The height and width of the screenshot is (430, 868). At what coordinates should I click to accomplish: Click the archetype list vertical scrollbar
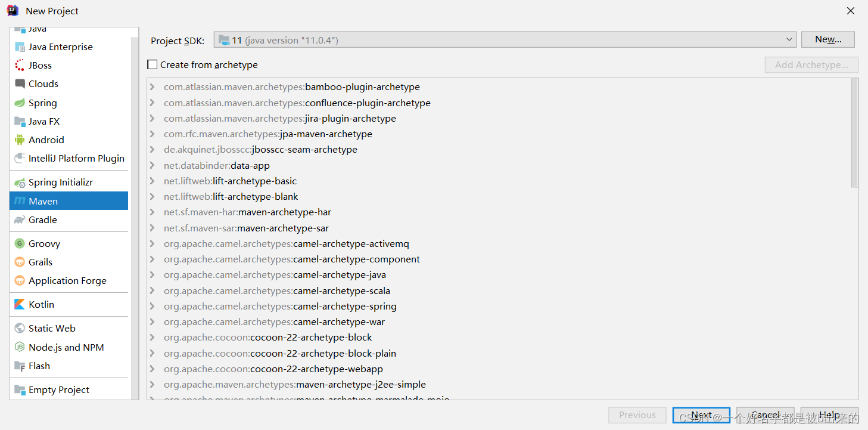click(854, 133)
